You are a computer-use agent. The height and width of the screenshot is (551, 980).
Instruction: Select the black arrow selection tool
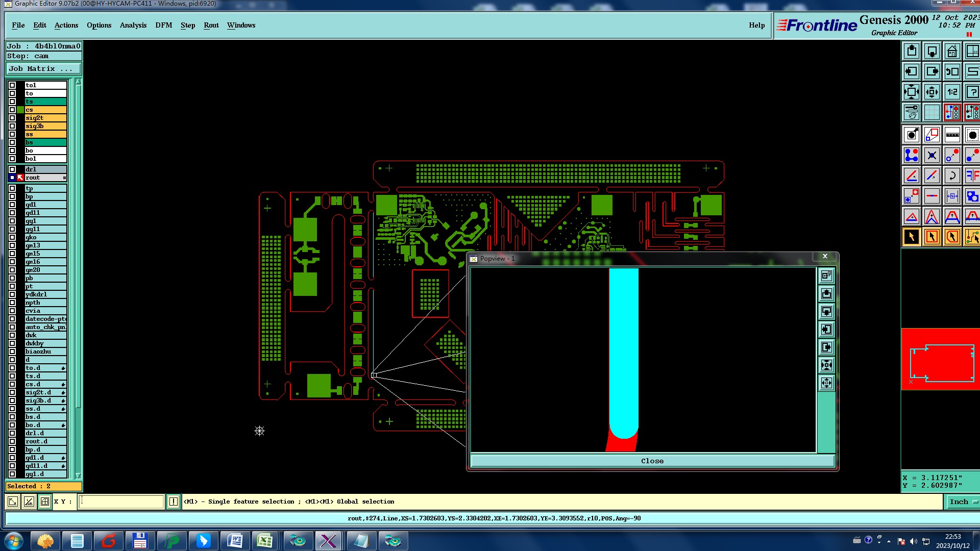pyautogui.click(x=912, y=237)
